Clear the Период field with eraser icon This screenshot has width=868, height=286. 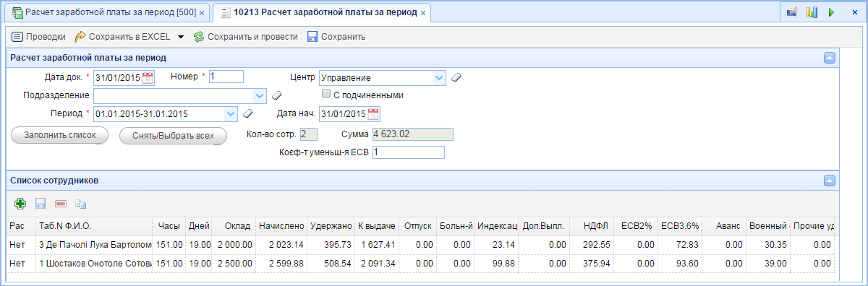pos(247,113)
